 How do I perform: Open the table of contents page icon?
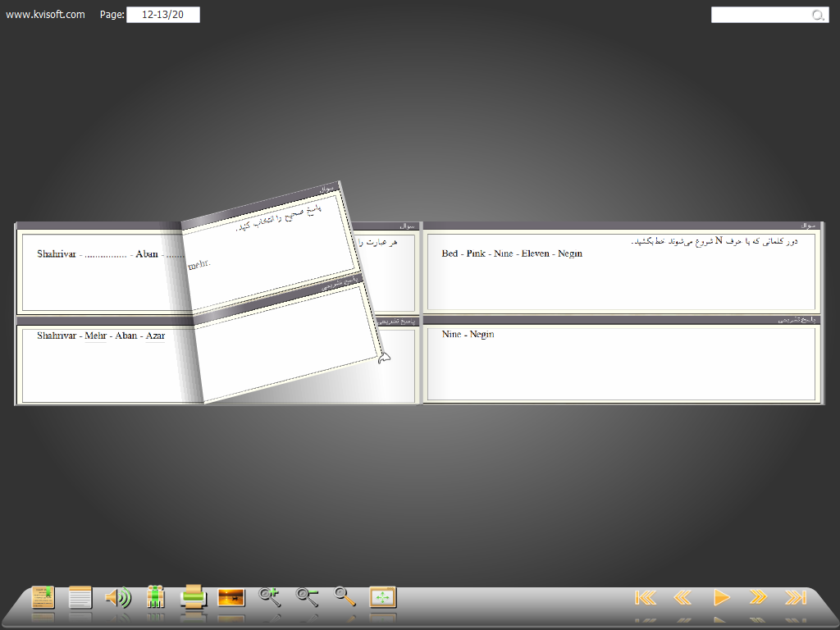[80, 597]
